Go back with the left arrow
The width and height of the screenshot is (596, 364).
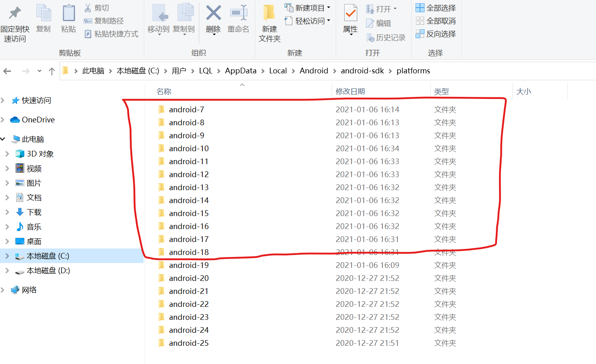(x=7, y=71)
